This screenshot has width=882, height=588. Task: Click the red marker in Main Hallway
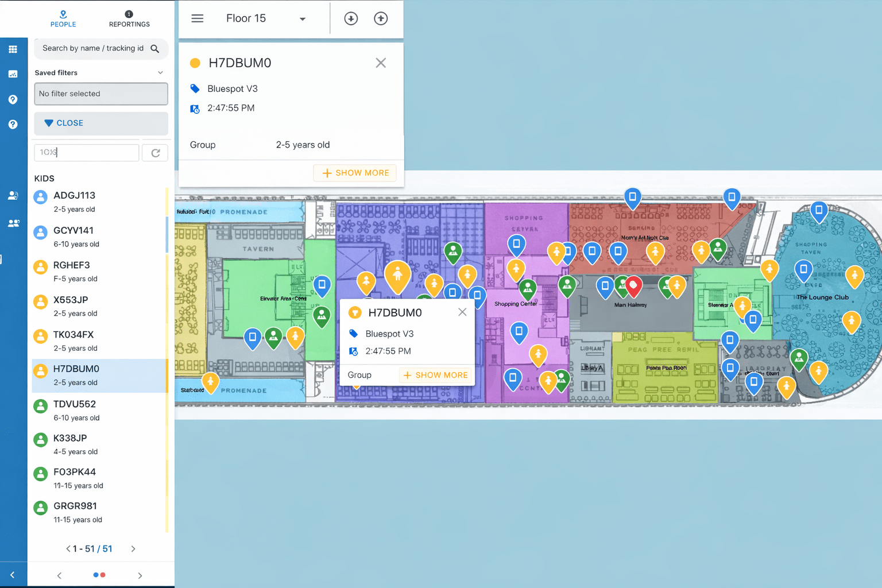[x=633, y=285]
